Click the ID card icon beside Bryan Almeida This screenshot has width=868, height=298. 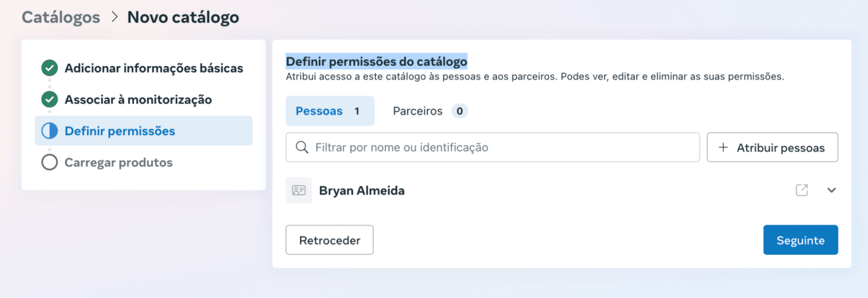(299, 190)
